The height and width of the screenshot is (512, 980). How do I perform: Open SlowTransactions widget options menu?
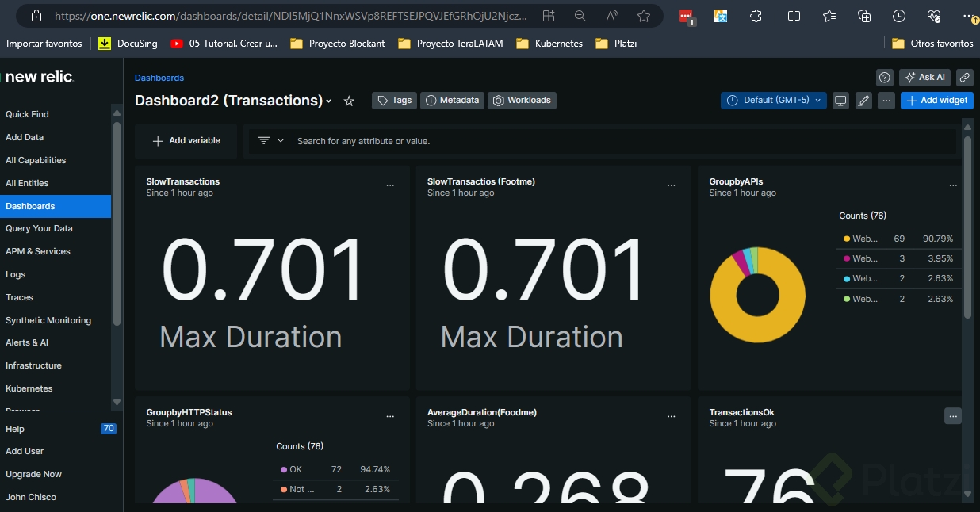[390, 185]
